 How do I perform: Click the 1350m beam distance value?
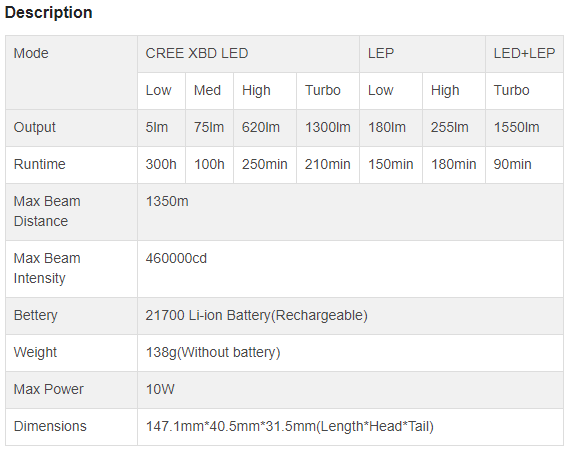(x=167, y=201)
